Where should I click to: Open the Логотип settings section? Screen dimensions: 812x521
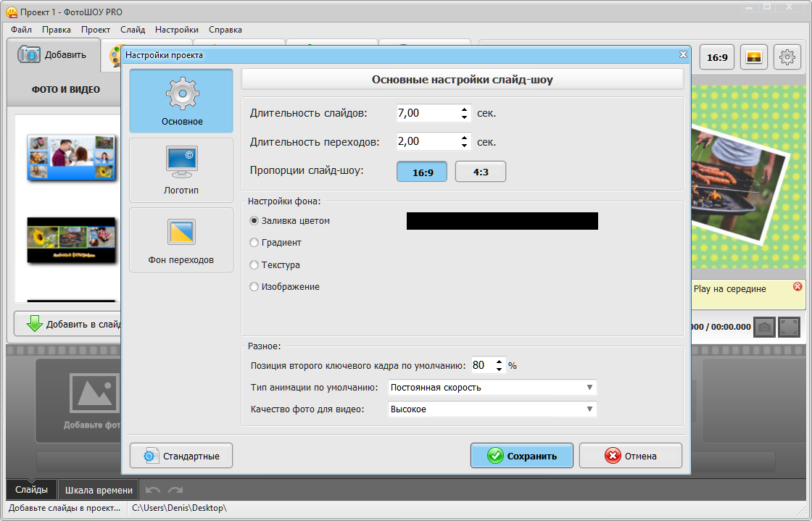coord(181,170)
